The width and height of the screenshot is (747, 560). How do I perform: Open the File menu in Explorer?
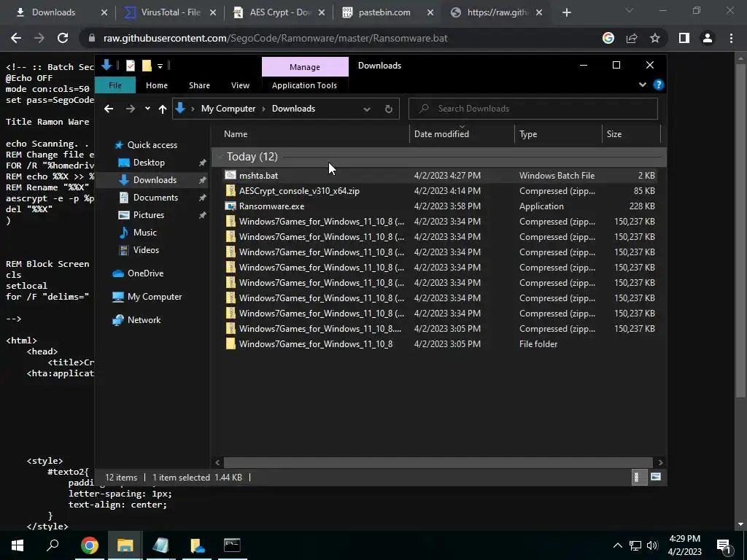[x=115, y=85]
